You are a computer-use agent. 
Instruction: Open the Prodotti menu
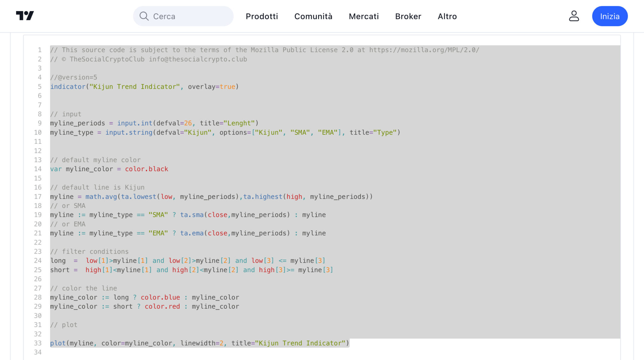coord(262,16)
